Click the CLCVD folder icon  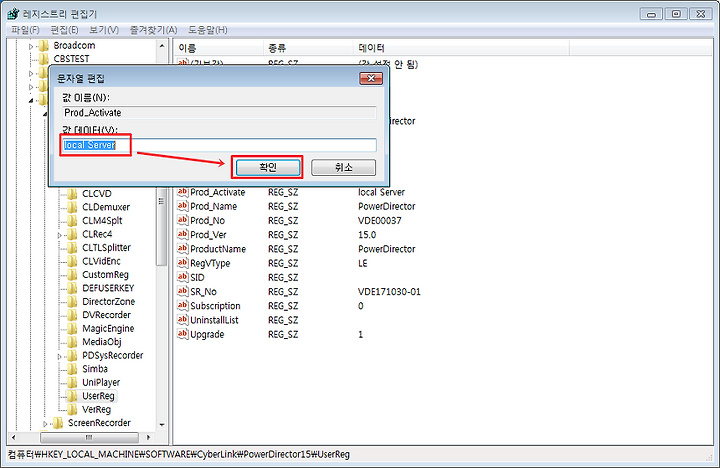coord(72,194)
